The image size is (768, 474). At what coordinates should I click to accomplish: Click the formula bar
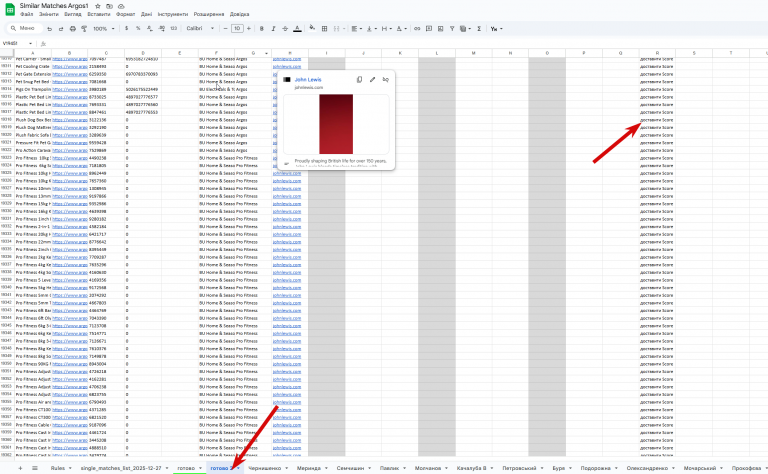[x=407, y=43]
